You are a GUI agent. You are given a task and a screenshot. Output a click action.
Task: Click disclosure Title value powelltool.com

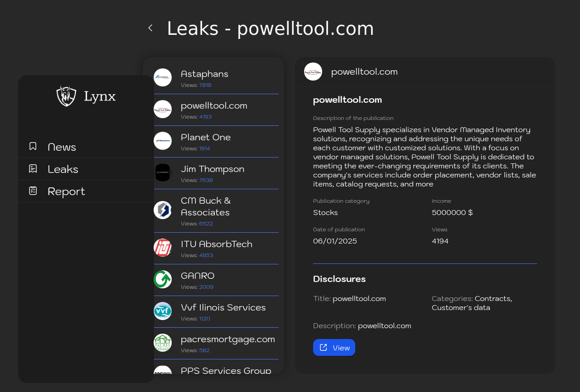359,298
